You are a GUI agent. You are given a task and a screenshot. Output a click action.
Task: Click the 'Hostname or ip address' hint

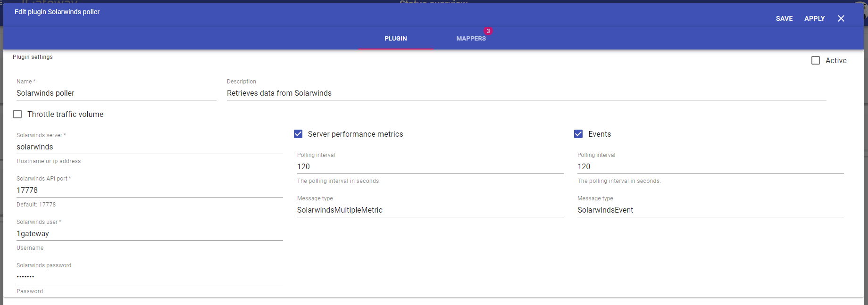point(49,161)
